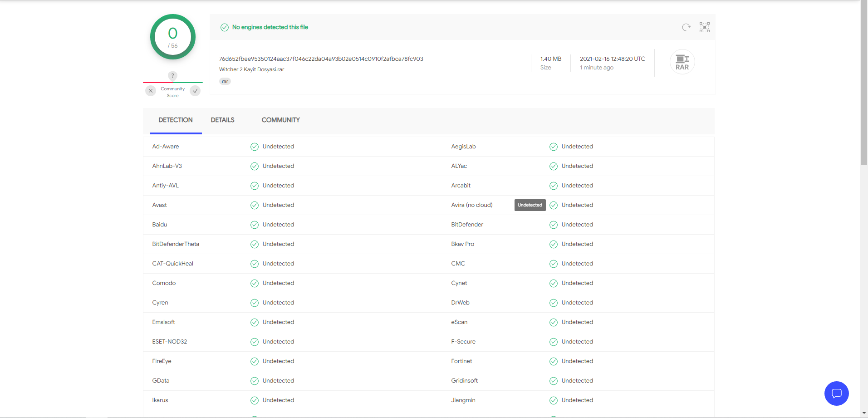Click the reanalyze refresh icon
The height and width of the screenshot is (418, 868).
pos(686,27)
